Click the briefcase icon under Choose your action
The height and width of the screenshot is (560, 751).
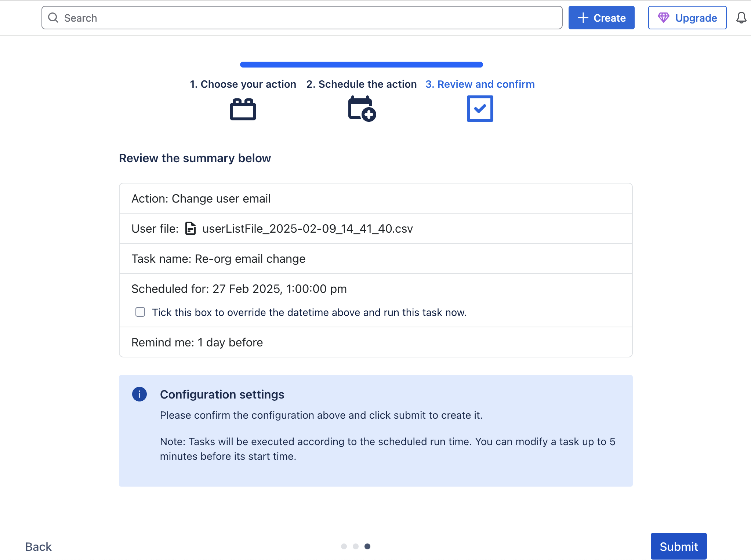coord(243,109)
